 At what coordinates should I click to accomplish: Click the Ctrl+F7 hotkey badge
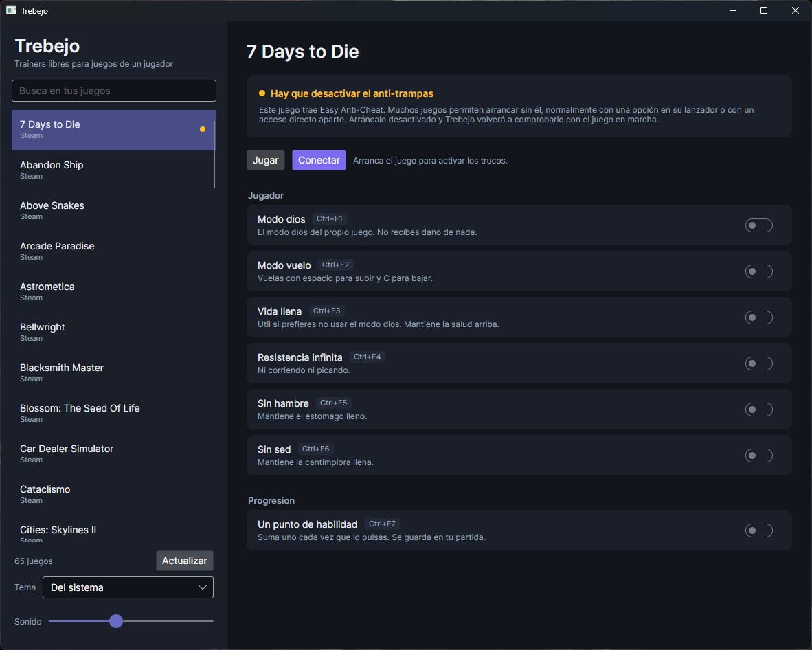point(382,524)
